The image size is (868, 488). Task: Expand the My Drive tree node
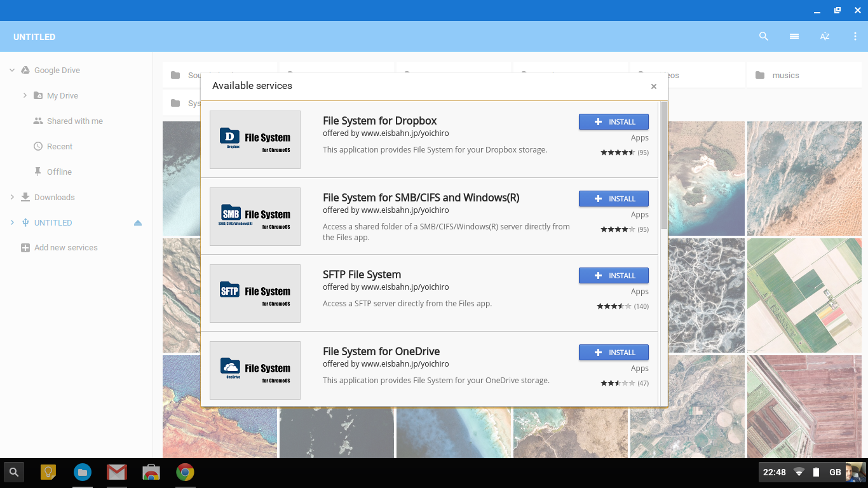25,96
